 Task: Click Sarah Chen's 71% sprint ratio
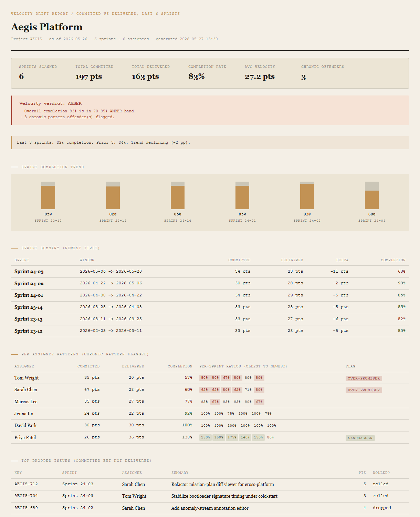tap(248, 390)
